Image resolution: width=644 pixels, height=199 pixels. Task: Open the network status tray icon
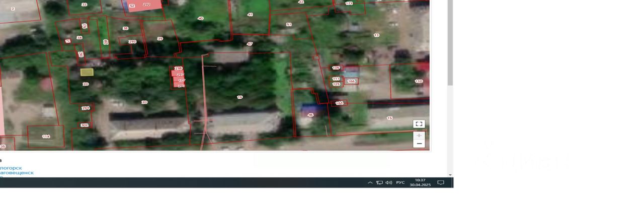(x=379, y=182)
